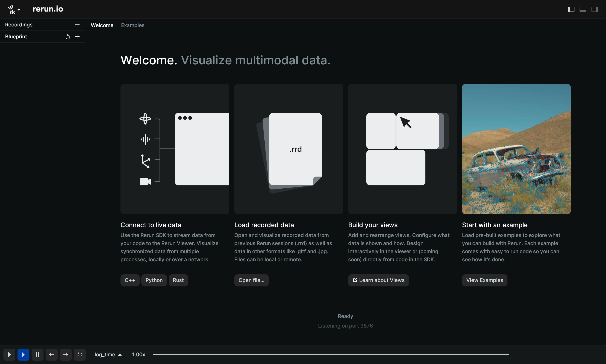Viewport: 606px width, 364px height.
Task: Open the abandoned car example thumbnail
Action: pyautogui.click(x=516, y=149)
